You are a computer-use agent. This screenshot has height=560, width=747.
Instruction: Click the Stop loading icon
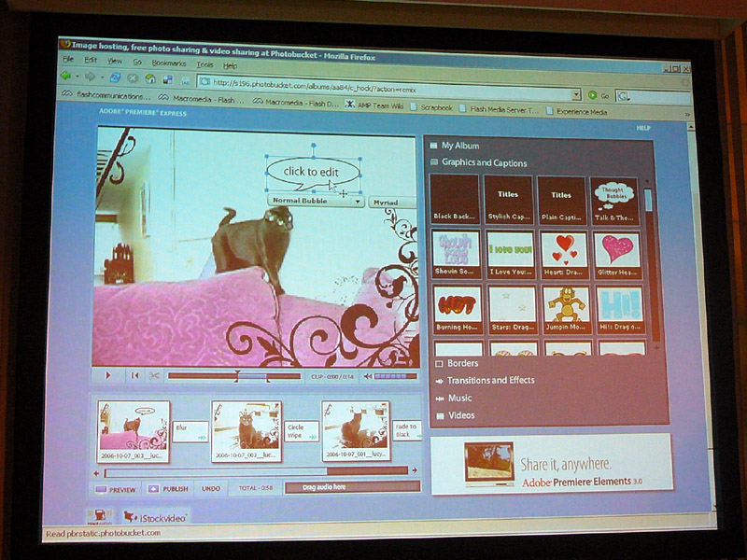point(133,78)
